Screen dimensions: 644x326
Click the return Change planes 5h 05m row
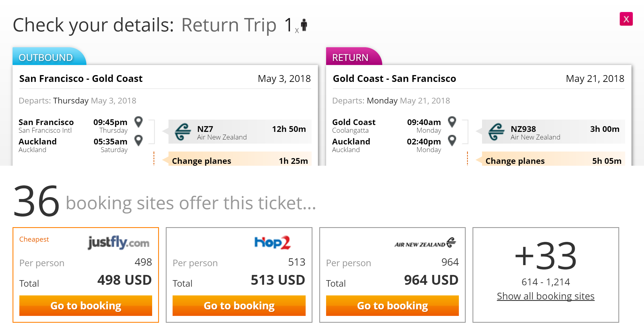[553, 161]
